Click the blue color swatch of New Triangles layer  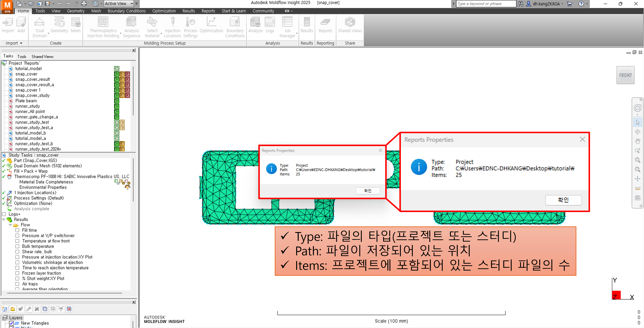[17, 323]
